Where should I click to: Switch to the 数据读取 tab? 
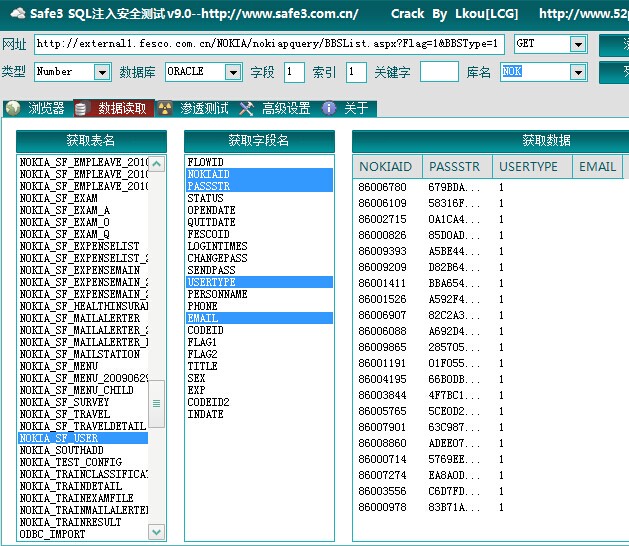(x=114, y=108)
